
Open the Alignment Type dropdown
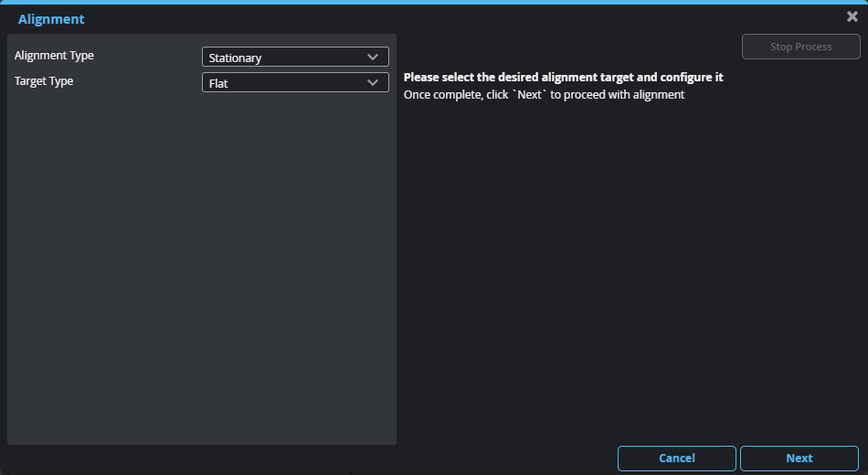click(294, 57)
